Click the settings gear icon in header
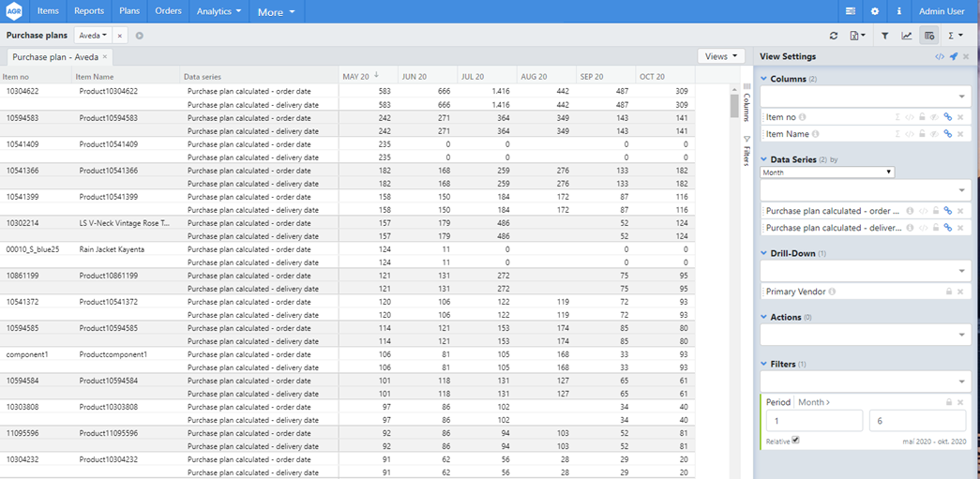Screen dimensions: 980x479 [x=875, y=11]
